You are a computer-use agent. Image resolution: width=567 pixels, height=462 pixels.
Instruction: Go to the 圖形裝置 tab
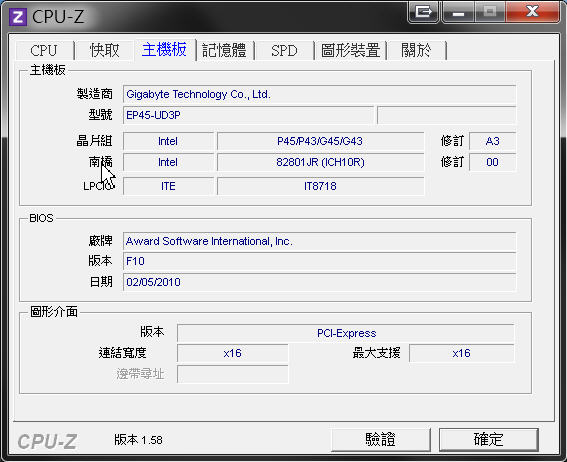coord(350,50)
